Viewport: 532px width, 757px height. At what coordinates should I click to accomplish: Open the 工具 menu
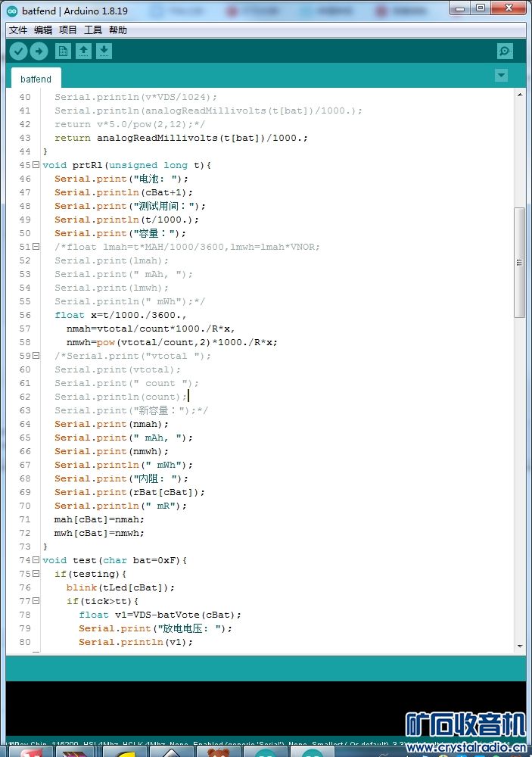click(x=92, y=30)
